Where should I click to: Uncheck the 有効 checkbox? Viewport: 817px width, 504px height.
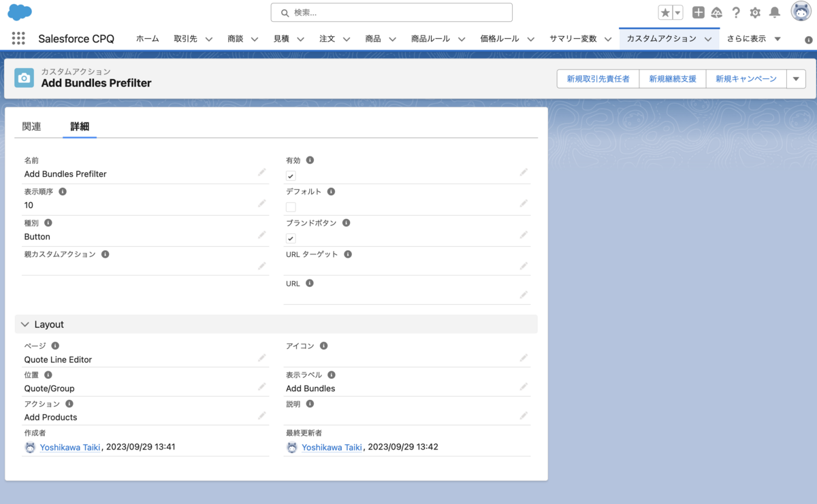291,175
